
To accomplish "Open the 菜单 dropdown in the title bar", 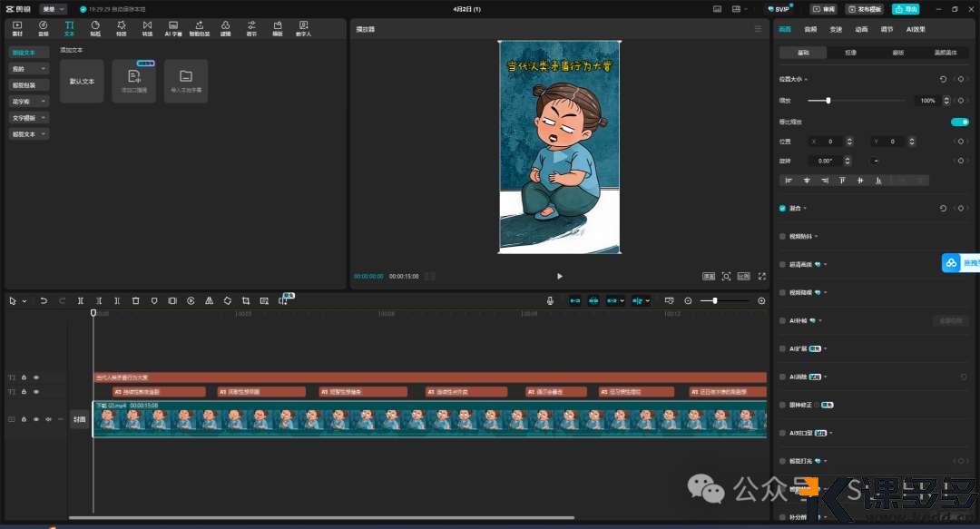I will click(53, 9).
